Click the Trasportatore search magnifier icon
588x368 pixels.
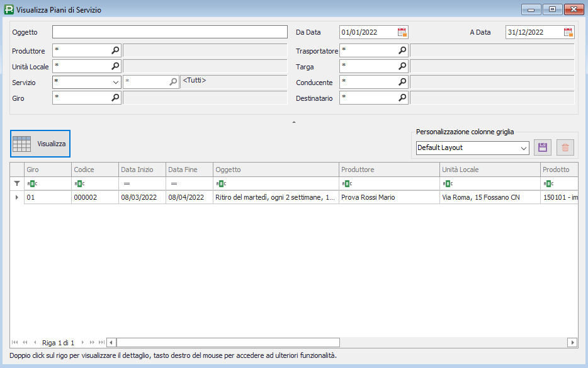pos(402,50)
